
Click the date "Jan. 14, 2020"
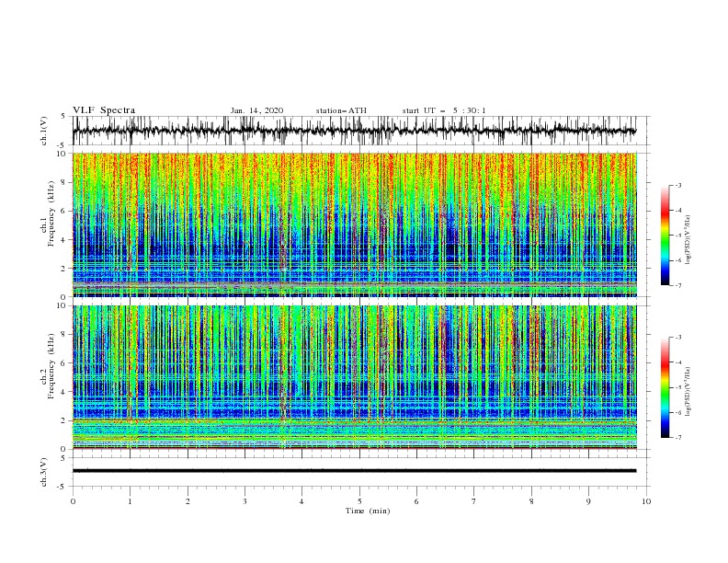click(256, 110)
